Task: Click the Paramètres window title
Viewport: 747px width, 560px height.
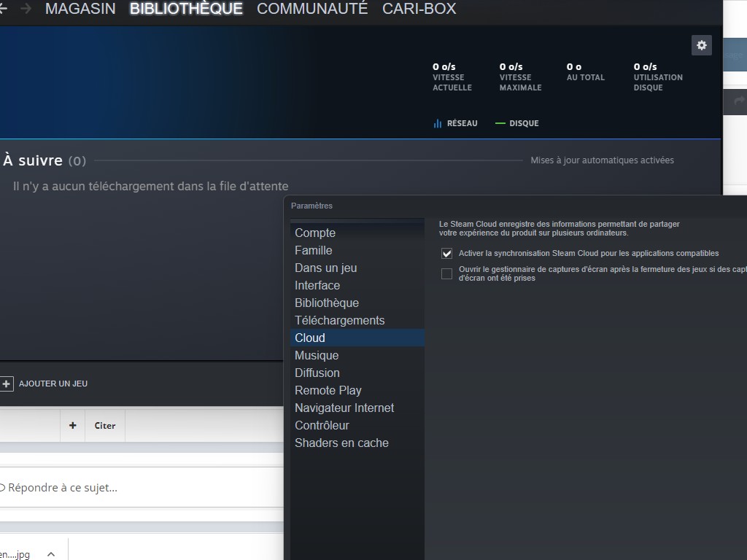Action: point(311,206)
